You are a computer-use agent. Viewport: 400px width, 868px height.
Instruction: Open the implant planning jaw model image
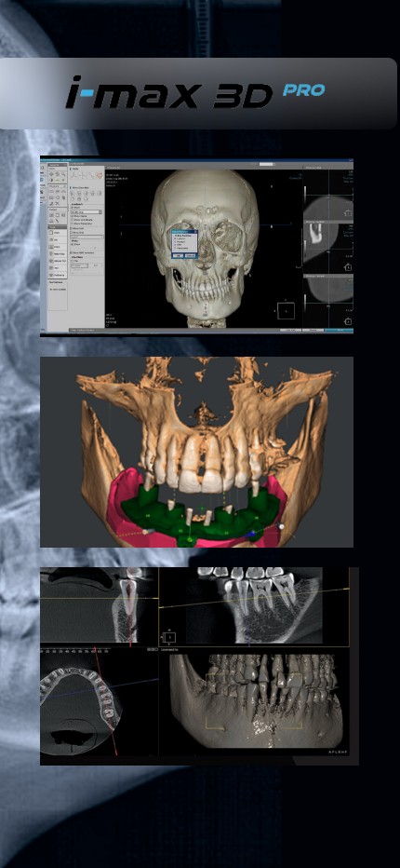(196, 452)
